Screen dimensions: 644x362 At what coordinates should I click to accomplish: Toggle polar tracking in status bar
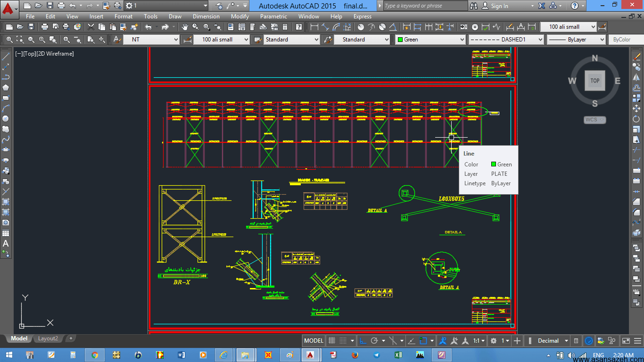coord(374,341)
